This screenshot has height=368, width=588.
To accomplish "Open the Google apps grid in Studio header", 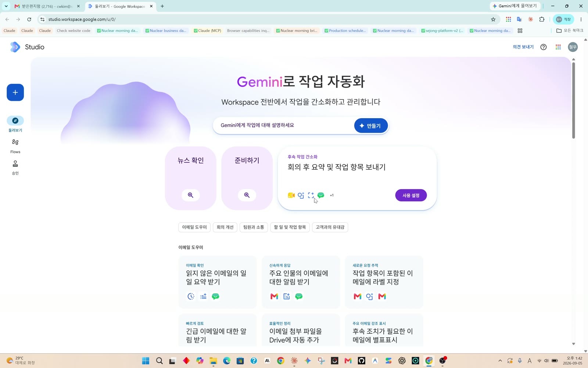I will point(558,47).
